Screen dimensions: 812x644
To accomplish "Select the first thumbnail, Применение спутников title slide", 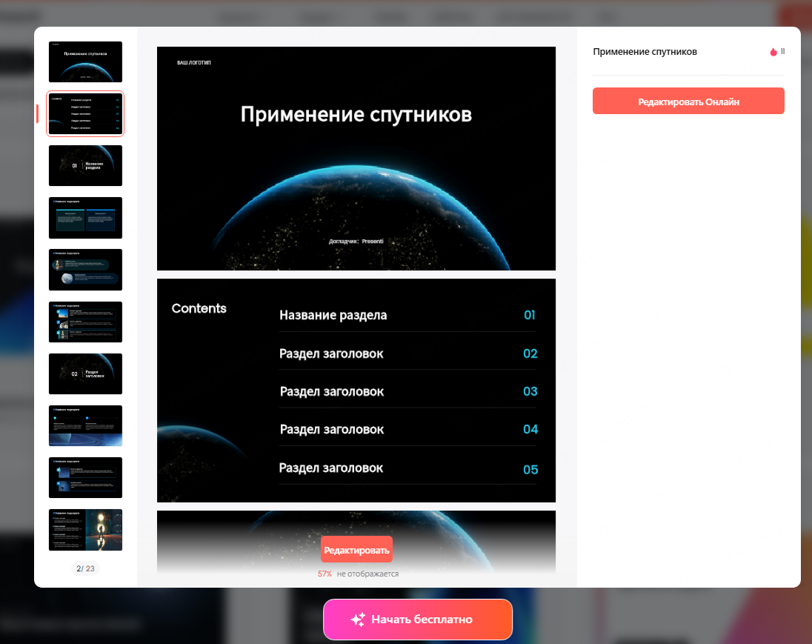I will [85, 62].
